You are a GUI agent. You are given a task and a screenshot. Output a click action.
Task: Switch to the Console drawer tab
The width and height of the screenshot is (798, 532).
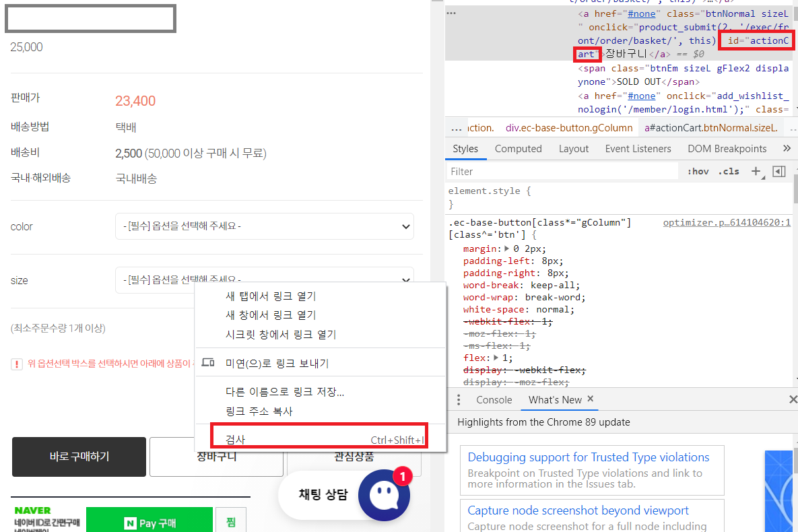click(494, 399)
